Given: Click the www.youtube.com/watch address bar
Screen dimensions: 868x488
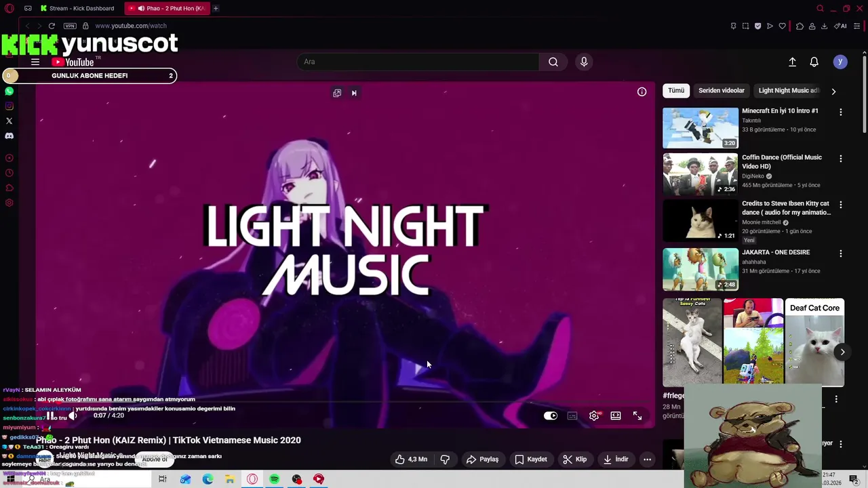Looking at the screenshot, I should tap(131, 26).
